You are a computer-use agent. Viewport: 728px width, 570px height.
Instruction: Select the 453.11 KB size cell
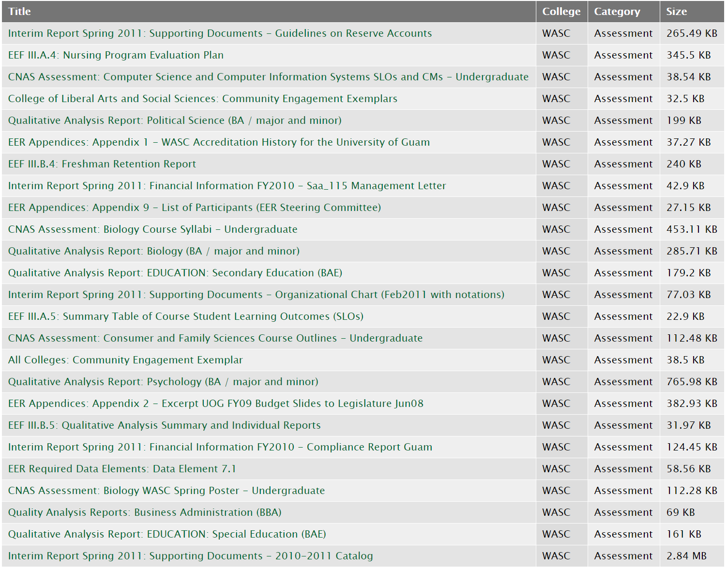692,229
